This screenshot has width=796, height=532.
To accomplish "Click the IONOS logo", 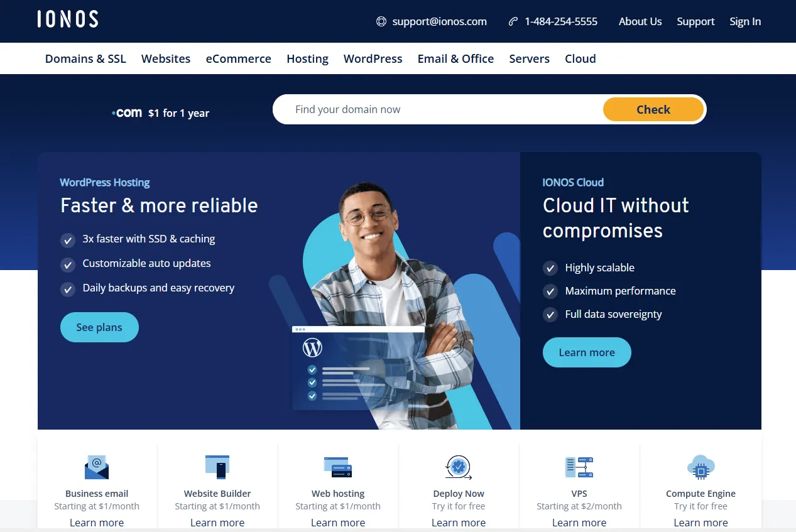I will 67,19.
